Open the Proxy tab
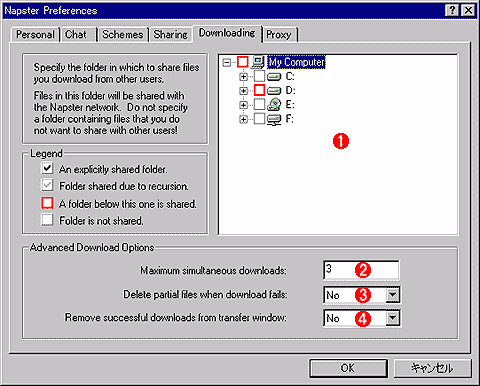This screenshot has height=386, width=480. tap(279, 35)
